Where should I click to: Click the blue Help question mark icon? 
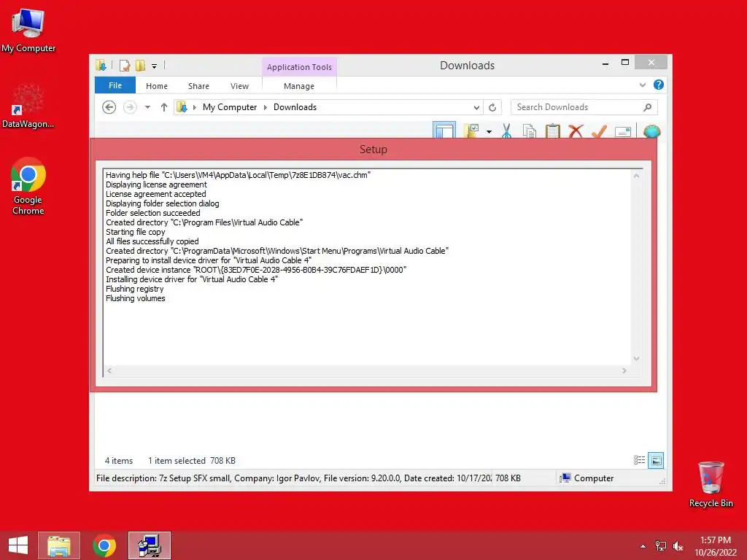pos(659,85)
